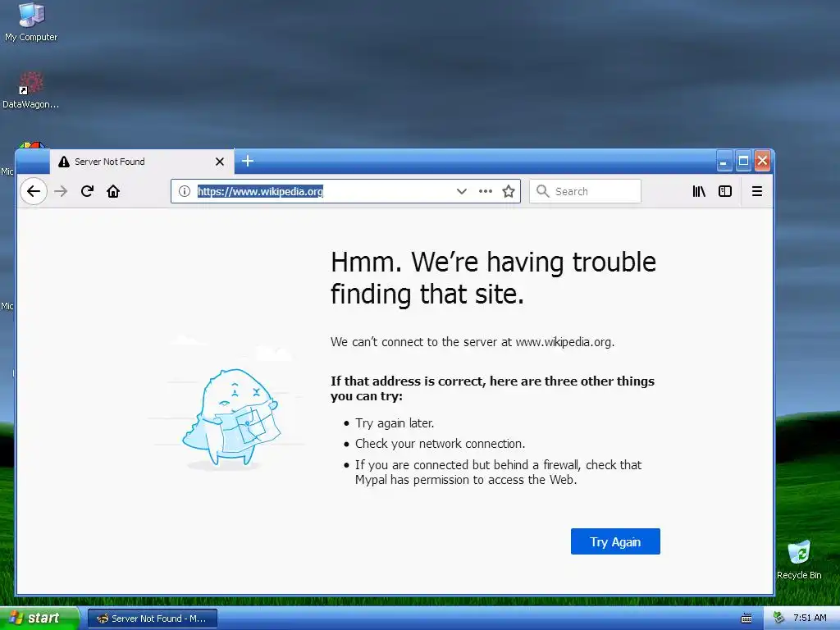This screenshot has width=840, height=630.
Task: Click the firewall permission bullet text
Action: (498, 472)
